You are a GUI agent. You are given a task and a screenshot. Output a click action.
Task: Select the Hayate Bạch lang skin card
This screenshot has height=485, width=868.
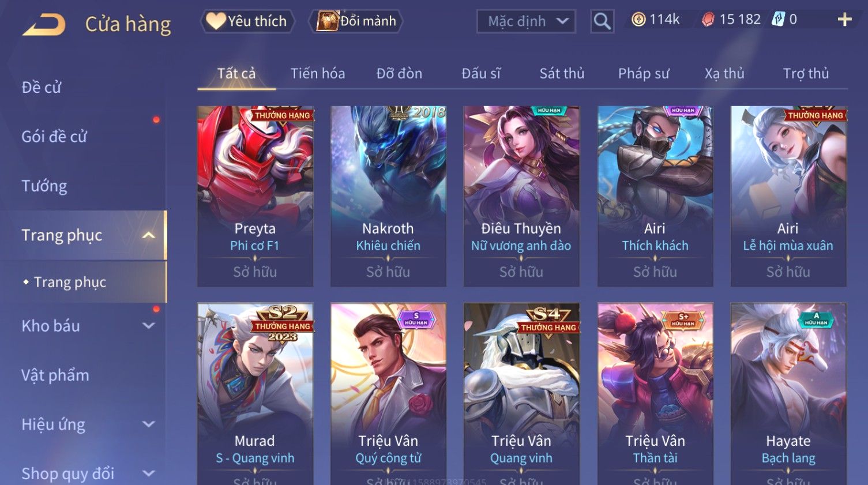[788, 393]
